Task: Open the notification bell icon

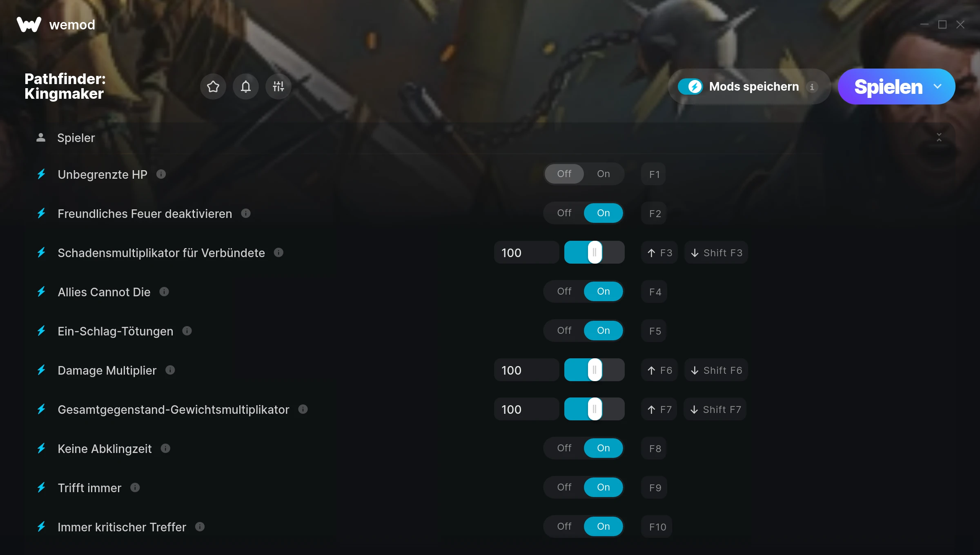Action: click(x=246, y=87)
